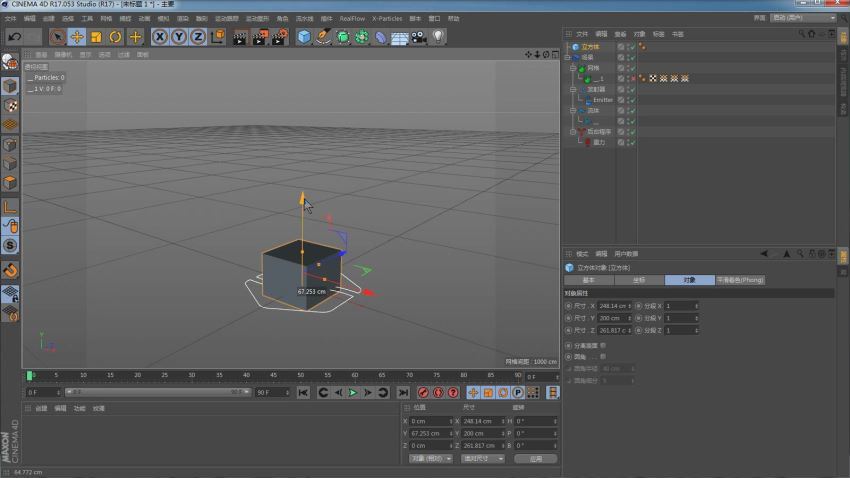Open the object coordinate mode dropdown

coord(431,458)
